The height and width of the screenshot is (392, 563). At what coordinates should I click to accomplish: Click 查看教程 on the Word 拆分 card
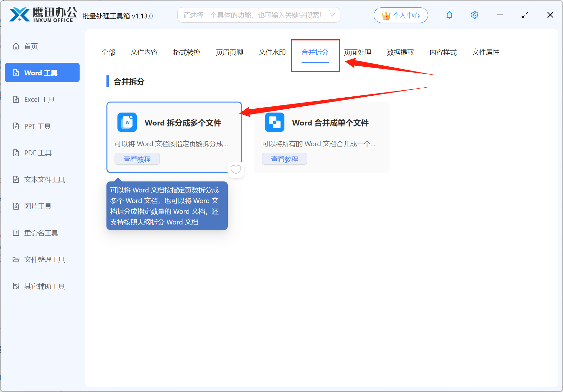(x=137, y=159)
